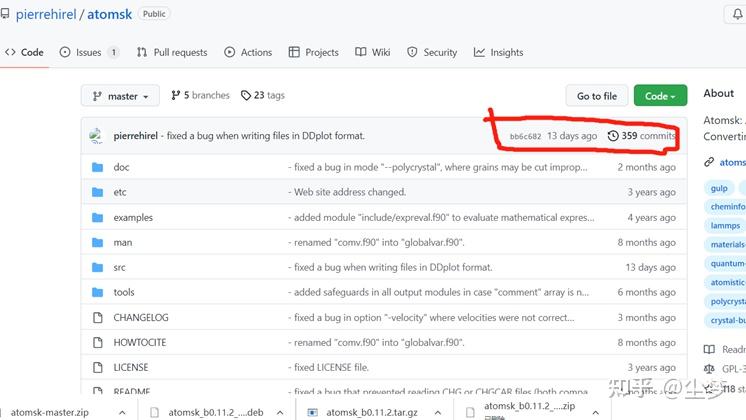Click the branches icon
Screen dimensions: 746x420
coord(175,96)
